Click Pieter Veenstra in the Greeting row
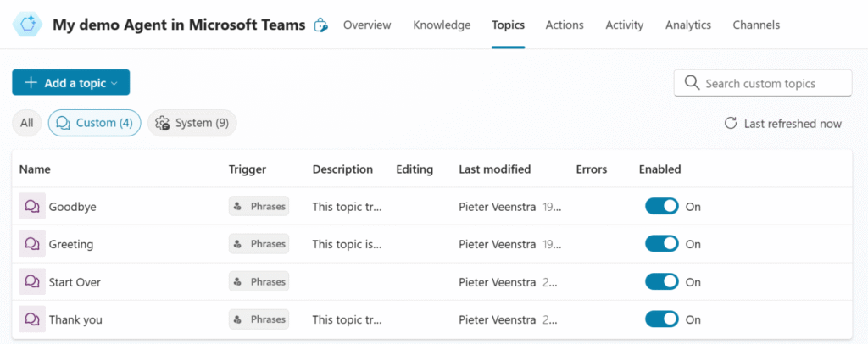Screen dimensions: 868x344 point(497,244)
